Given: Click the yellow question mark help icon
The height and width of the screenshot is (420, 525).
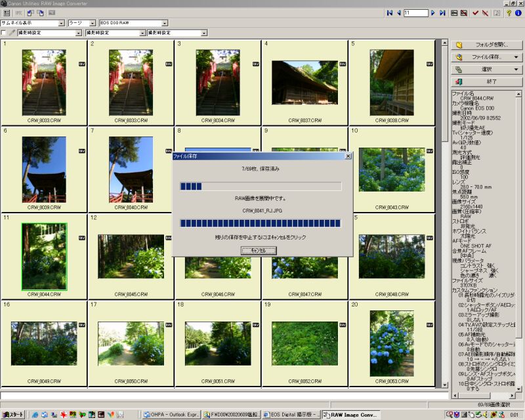Looking at the screenshot, I should click(509, 12).
